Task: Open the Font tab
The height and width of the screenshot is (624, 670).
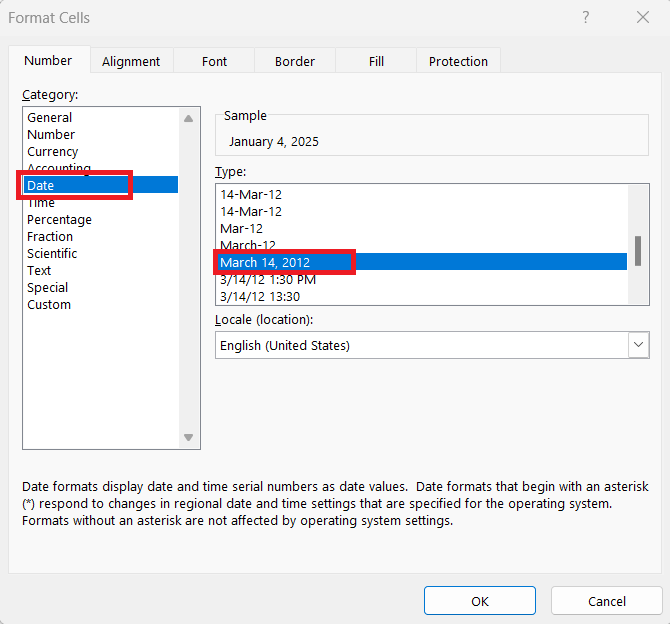Action: click(x=214, y=62)
